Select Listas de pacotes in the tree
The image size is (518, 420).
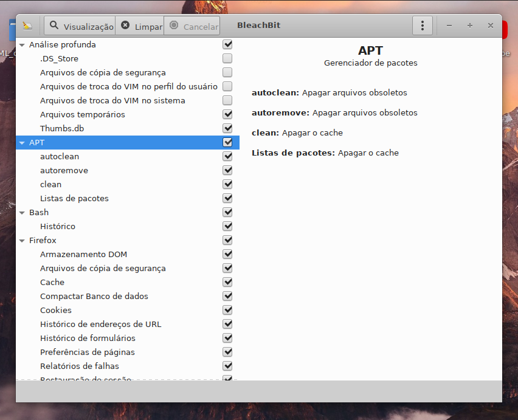point(74,199)
